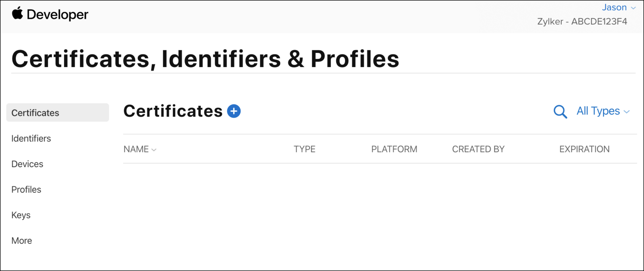Click the TYPE column header
Image resolution: width=644 pixels, height=271 pixels.
pos(304,149)
